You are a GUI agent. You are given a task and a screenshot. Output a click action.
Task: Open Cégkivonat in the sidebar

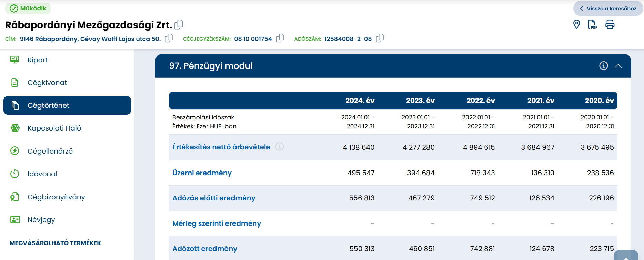tap(47, 83)
